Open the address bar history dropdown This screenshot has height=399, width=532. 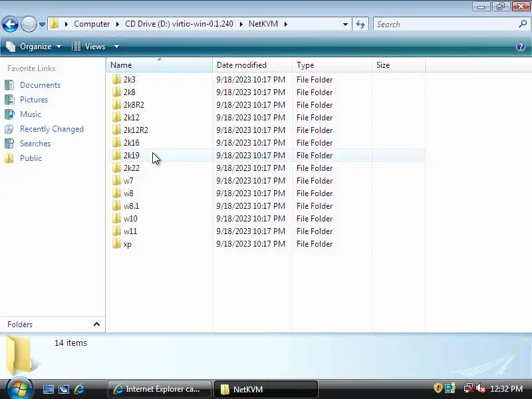pos(345,25)
